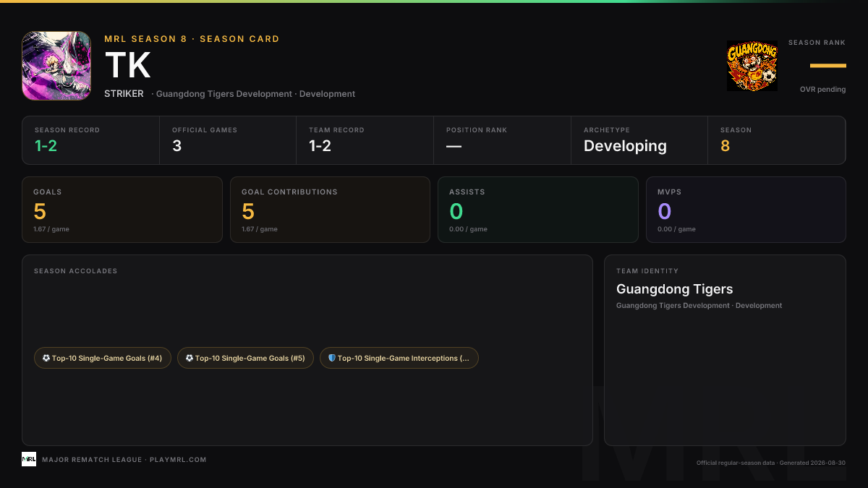Screen dimensions: 868x488
Task: Select the Top-10 Single-Game Goals (#5) accolade
Action: click(x=246, y=358)
